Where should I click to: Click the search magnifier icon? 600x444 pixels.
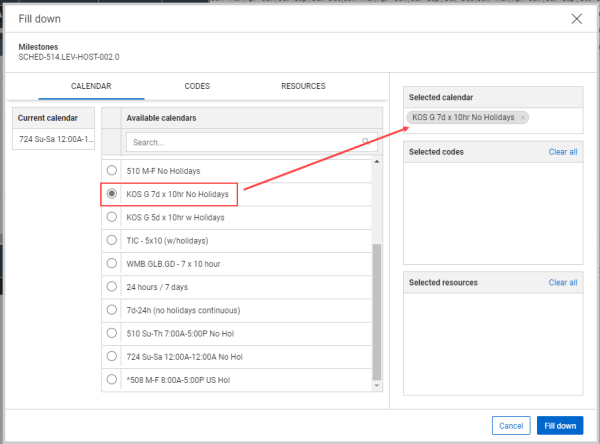[366, 142]
